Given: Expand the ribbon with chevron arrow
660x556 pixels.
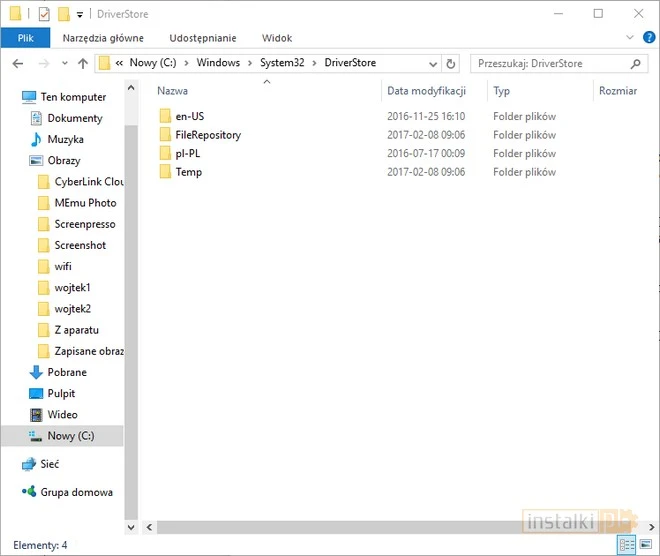Looking at the screenshot, I should tap(629, 38).
